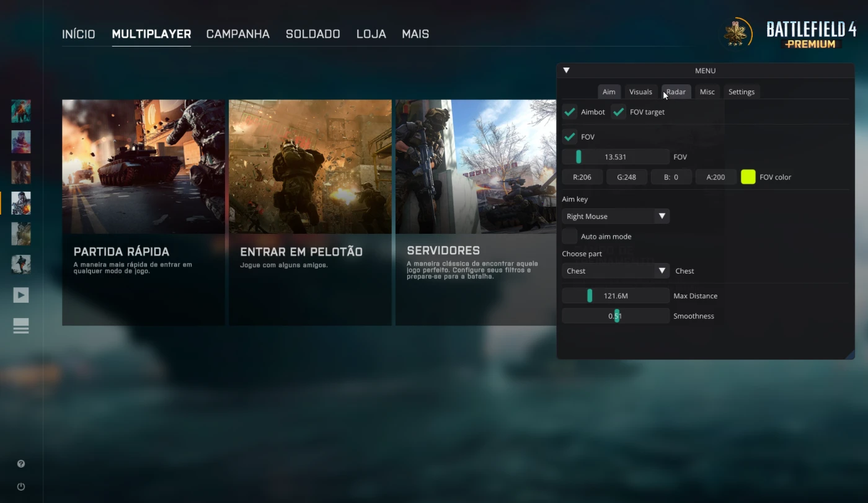Open the help question mark icon
The height and width of the screenshot is (503, 868).
coord(21,464)
